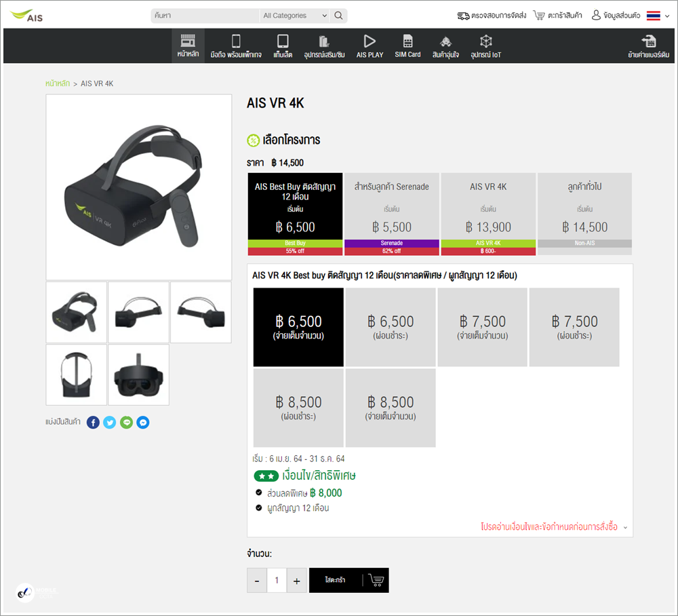Select the general customer plan ฿14,500
The image size is (678, 616).
[x=584, y=214]
